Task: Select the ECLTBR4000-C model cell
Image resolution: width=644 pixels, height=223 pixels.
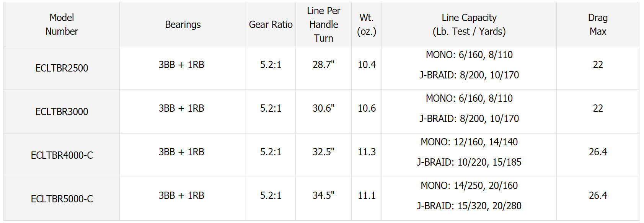Action: (x=62, y=155)
